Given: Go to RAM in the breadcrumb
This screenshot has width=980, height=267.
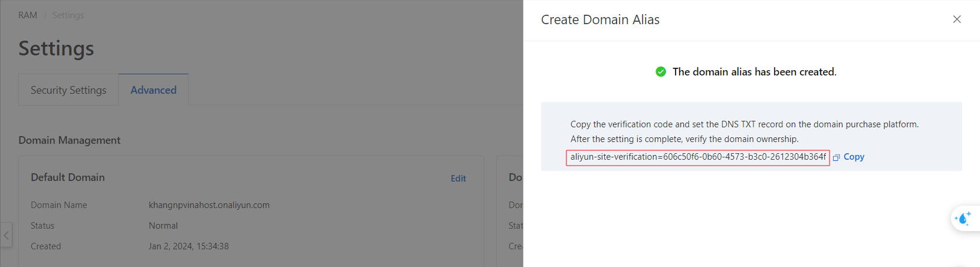Looking at the screenshot, I should point(27,15).
